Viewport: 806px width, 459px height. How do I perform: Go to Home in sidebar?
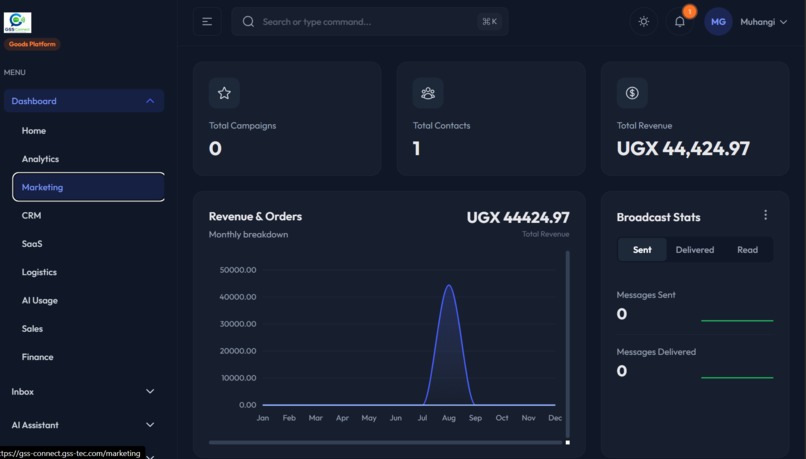[34, 131]
